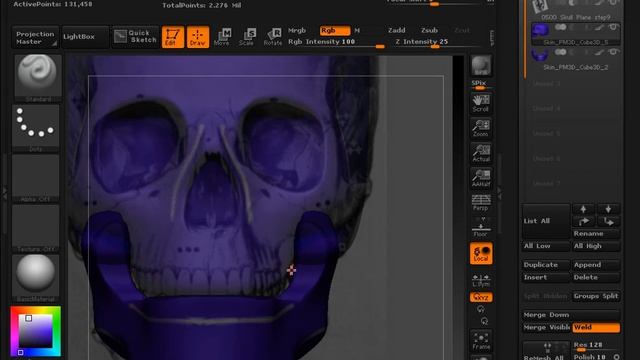
Task: Toggle eye visibility of Skin_PM3D_Cube3D_2
Action: [613, 52]
